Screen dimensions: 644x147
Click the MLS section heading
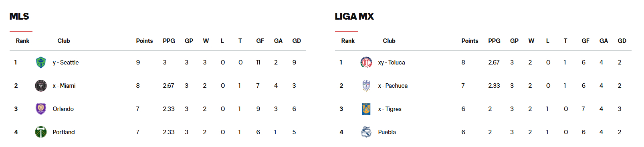pos(19,16)
